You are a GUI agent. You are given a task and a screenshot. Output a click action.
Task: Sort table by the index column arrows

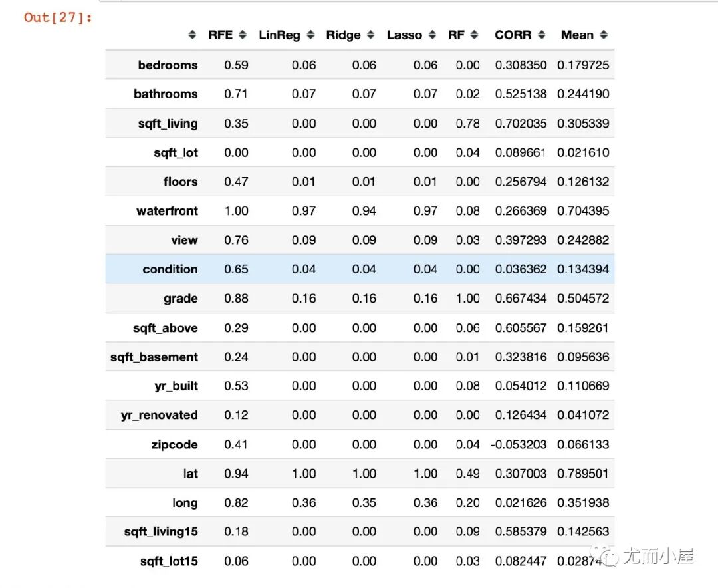tap(192, 35)
